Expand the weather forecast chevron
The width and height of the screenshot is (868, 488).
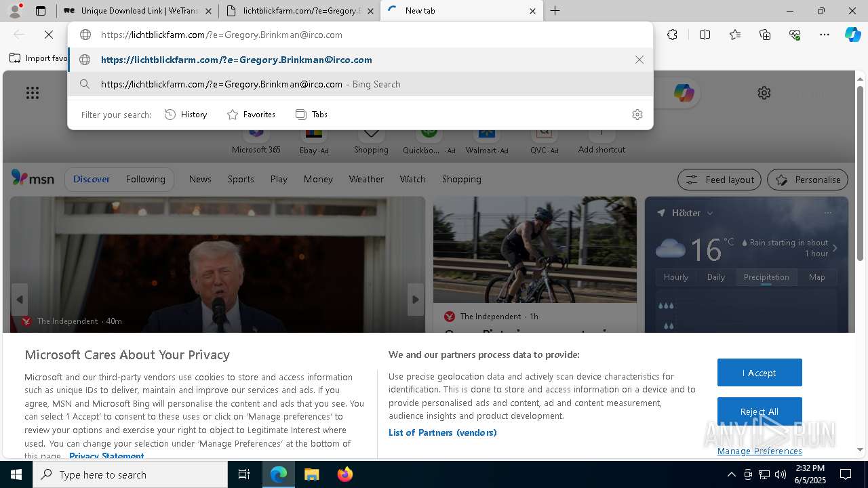point(835,248)
